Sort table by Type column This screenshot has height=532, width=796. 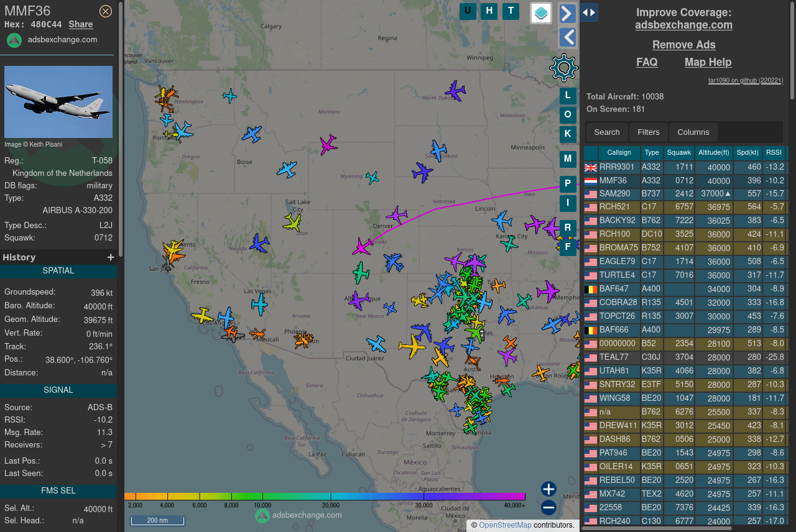point(652,152)
